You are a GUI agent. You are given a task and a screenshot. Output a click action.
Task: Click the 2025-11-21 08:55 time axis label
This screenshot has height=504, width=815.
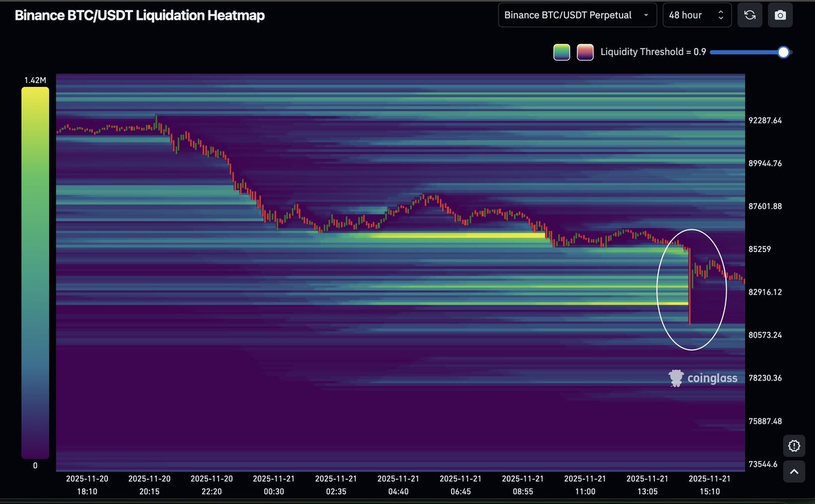523,485
